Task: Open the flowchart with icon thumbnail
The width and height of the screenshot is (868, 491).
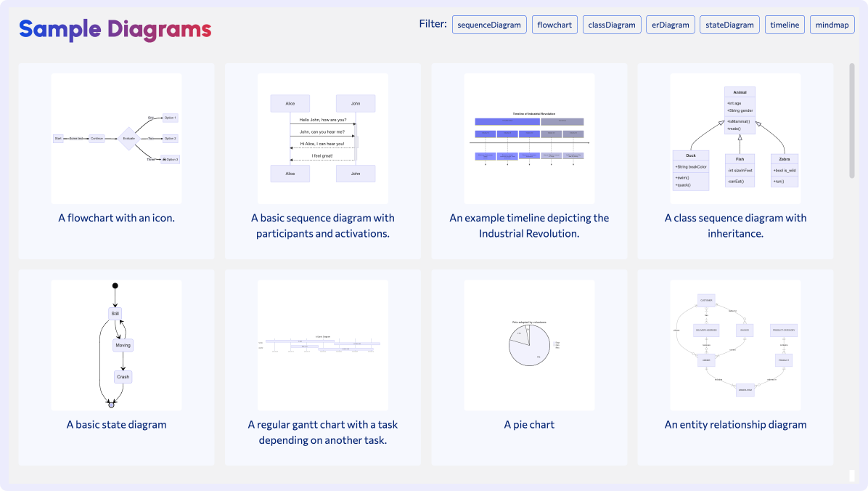Action: pyautogui.click(x=116, y=138)
